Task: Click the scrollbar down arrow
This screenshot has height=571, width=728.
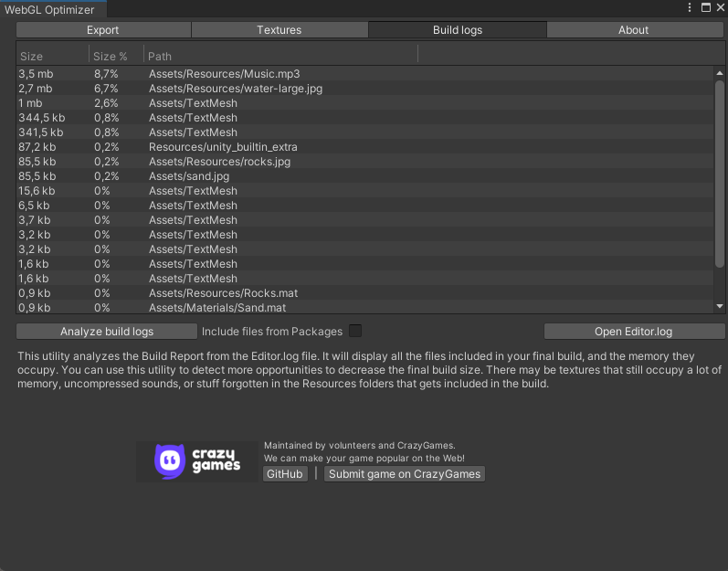Action: click(x=720, y=306)
